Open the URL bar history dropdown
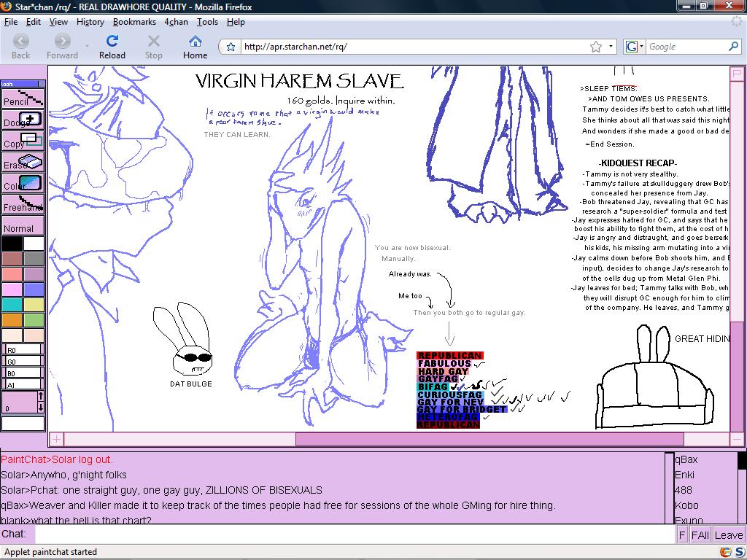747x560 pixels. pos(613,47)
